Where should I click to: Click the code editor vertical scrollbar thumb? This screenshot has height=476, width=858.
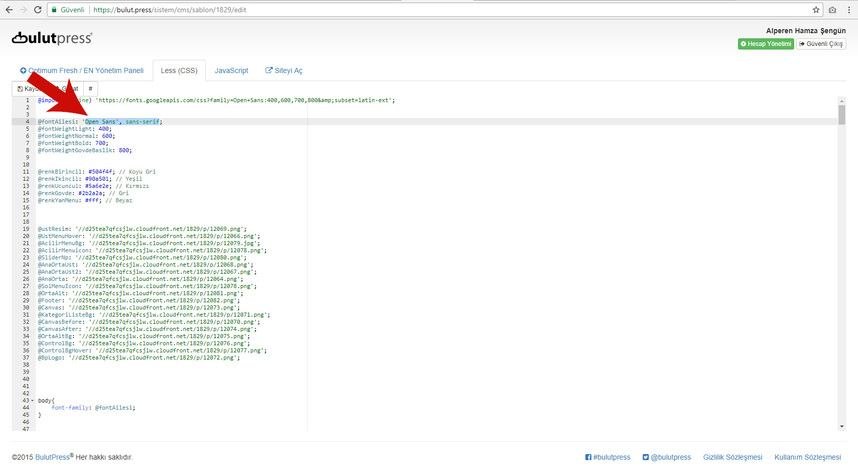click(842, 115)
